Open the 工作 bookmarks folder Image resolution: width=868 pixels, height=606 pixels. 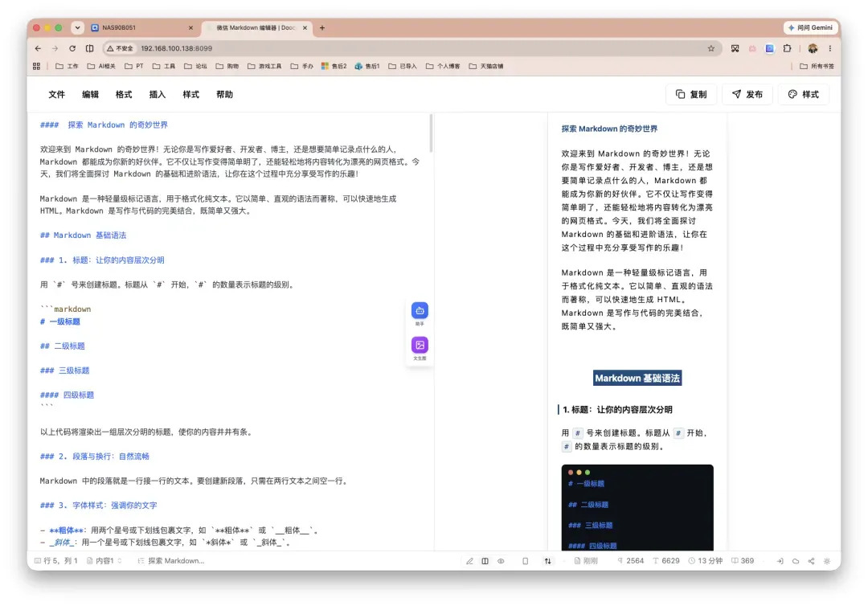[67, 67]
